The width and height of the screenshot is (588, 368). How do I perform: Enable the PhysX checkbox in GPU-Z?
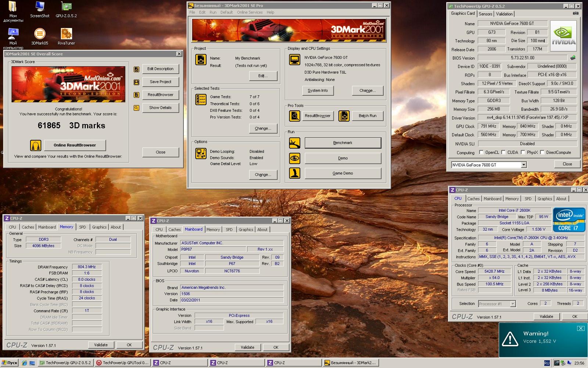[x=523, y=152]
